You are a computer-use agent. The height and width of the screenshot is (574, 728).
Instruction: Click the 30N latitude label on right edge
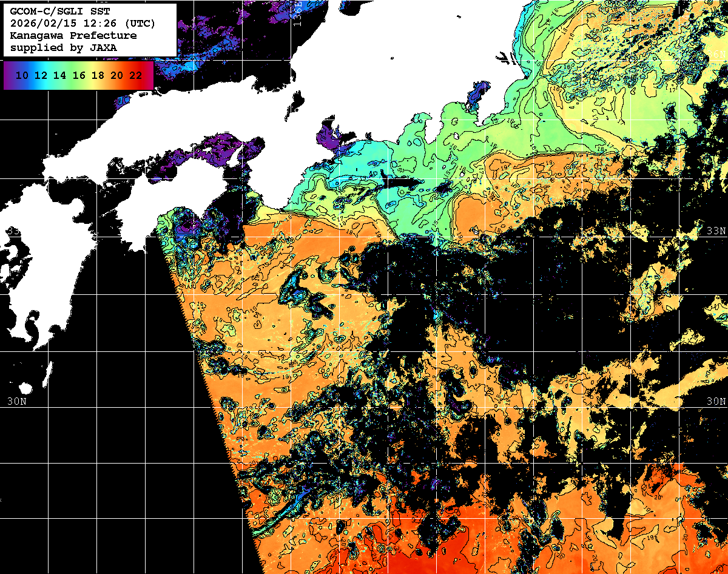pyautogui.click(x=716, y=401)
